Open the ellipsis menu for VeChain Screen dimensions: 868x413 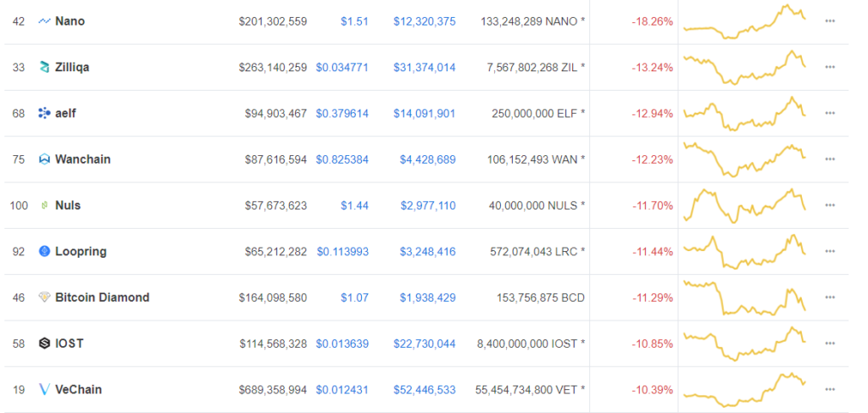829,389
